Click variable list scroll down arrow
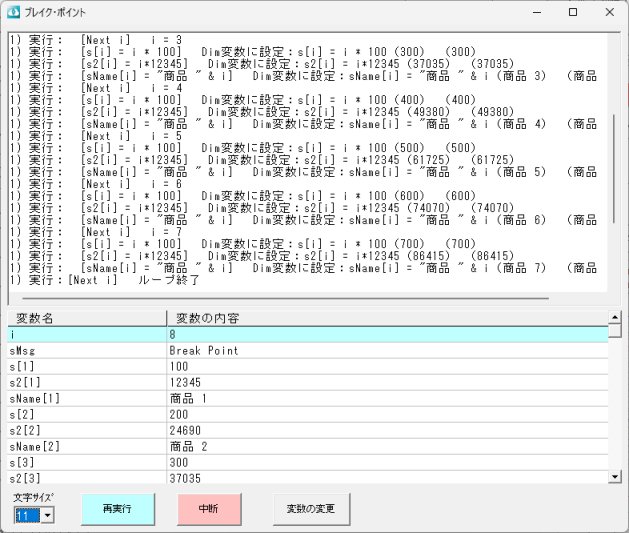Viewport: 629px width, 533px height. [x=615, y=476]
